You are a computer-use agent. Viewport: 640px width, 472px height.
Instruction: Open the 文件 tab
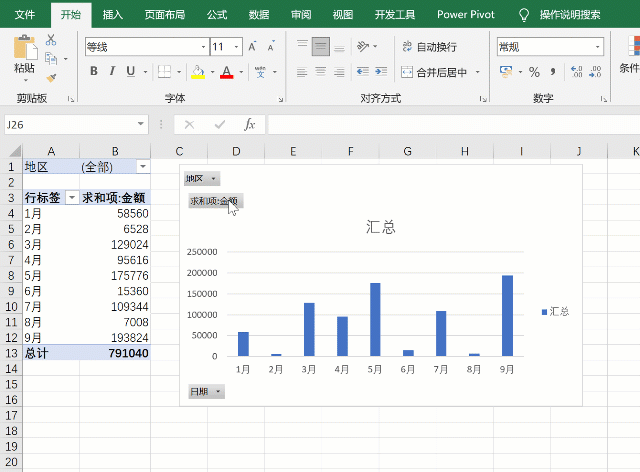click(x=25, y=15)
